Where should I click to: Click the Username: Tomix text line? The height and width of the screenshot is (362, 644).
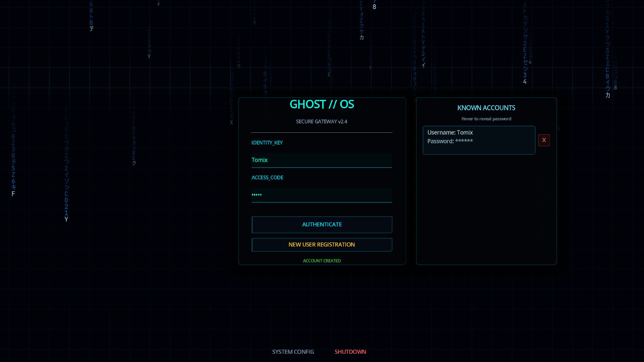pos(450,132)
